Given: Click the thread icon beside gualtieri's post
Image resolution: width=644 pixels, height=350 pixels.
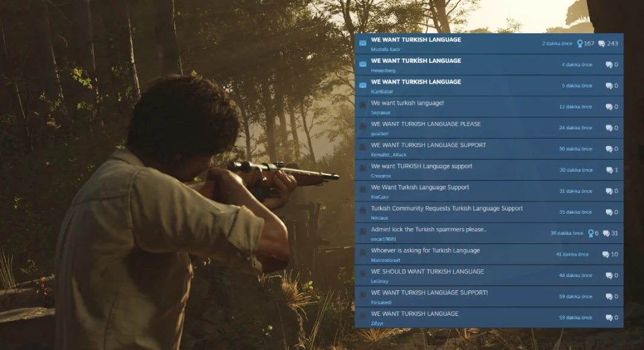Looking at the screenshot, I should 362,126.
